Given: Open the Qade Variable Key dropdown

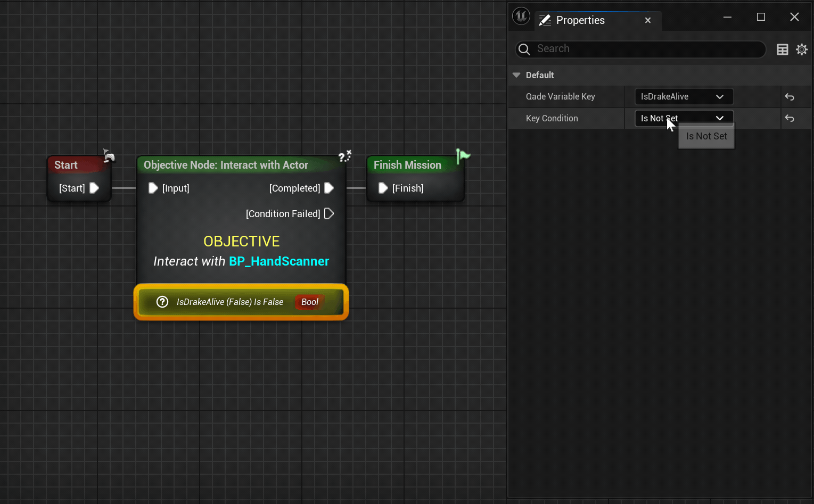Looking at the screenshot, I should [x=684, y=96].
